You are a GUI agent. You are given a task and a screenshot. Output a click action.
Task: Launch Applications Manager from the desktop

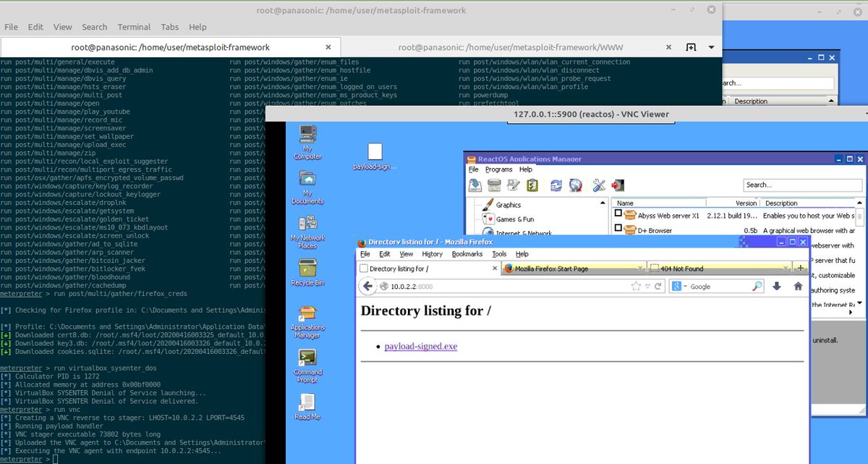pos(307,321)
